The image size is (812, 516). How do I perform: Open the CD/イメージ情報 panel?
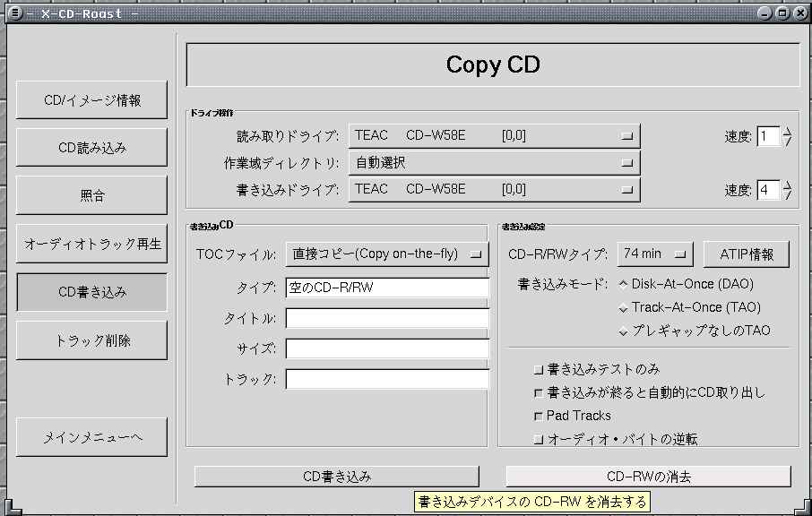(x=91, y=100)
